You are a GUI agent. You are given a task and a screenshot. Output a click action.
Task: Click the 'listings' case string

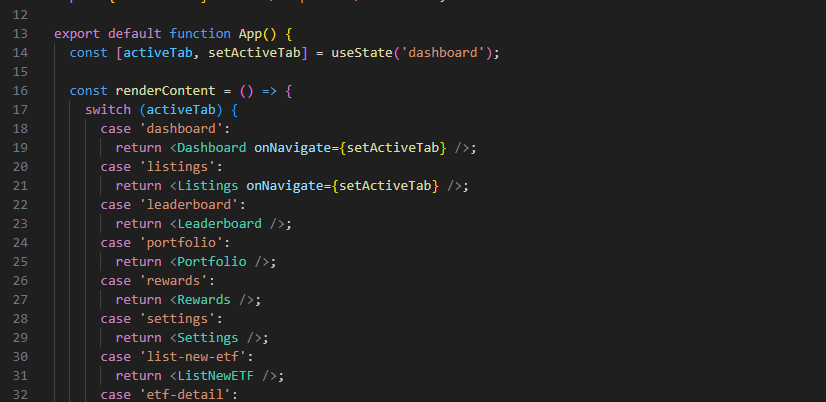click(177, 166)
